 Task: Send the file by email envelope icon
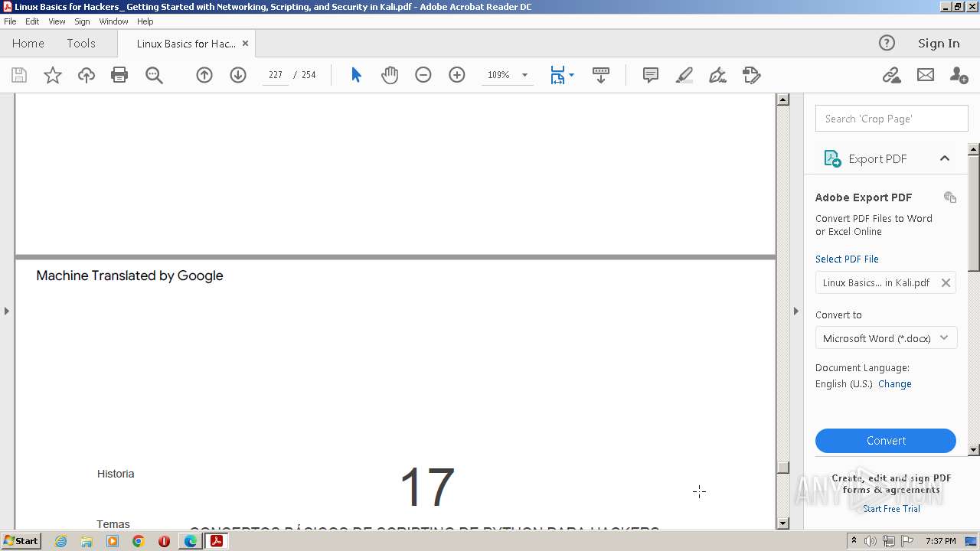pyautogui.click(x=926, y=75)
